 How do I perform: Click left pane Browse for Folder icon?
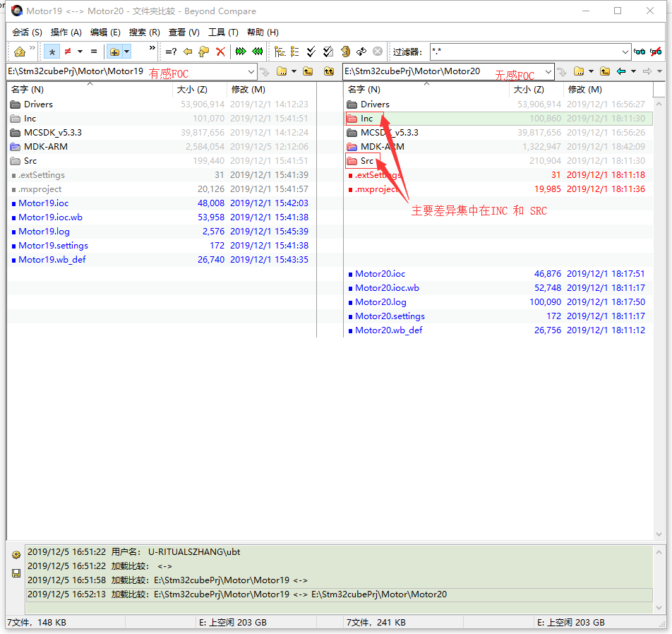click(x=282, y=71)
